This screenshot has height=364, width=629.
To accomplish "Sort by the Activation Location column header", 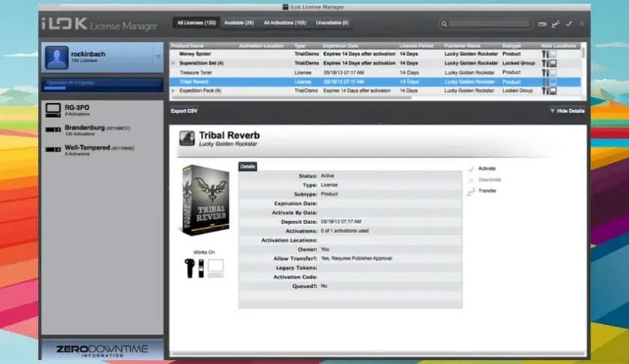I will pos(261,46).
